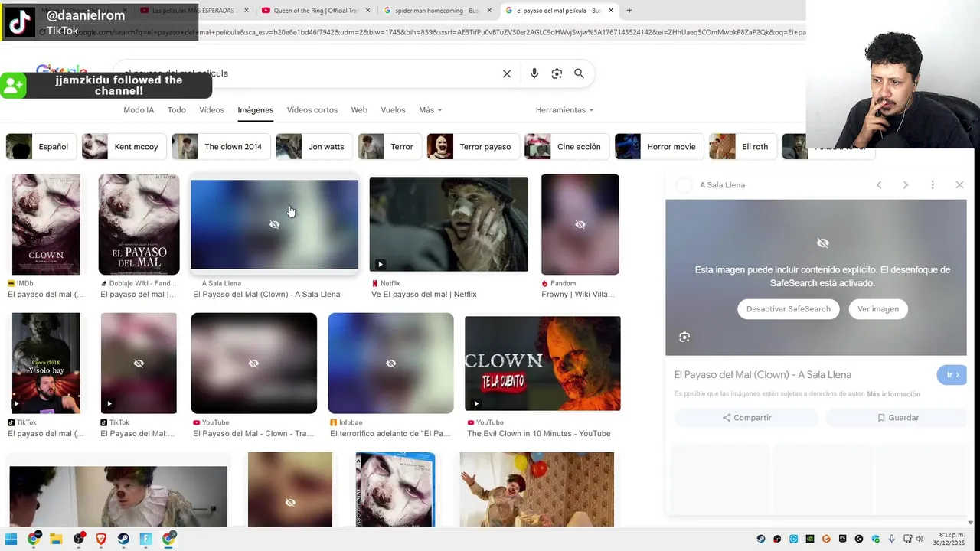
Task: Select the Imágenes tab
Action: pyautogui.click(x=255, y=110)
